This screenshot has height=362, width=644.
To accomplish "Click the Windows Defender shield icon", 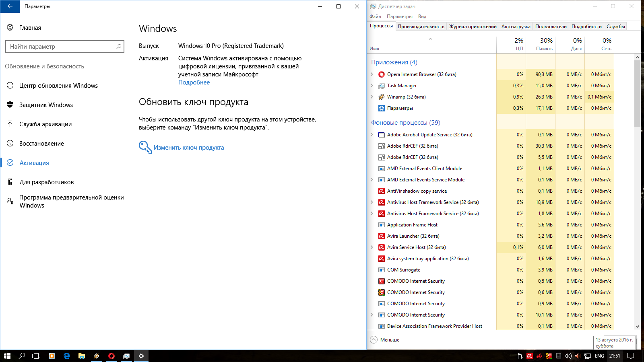I will [10, 105].
